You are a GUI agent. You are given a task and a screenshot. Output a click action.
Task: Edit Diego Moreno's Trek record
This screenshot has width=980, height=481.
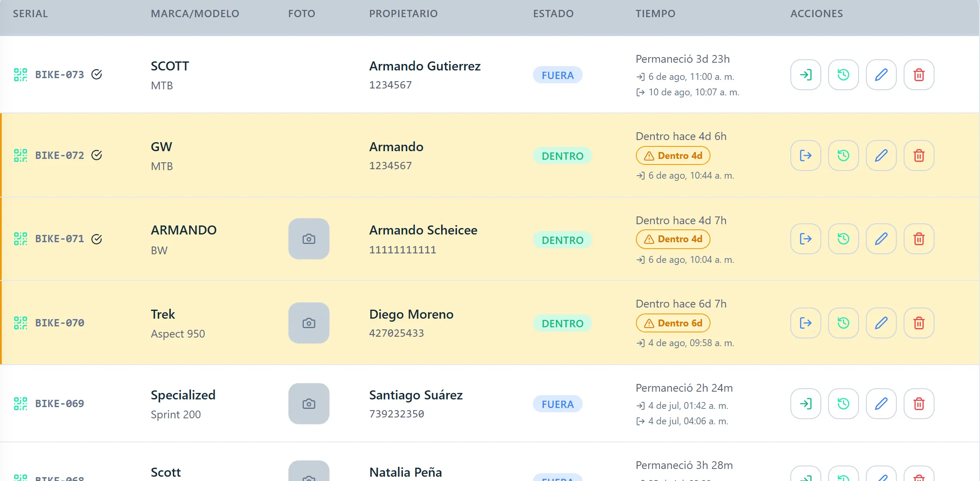(x=881, y=323)
